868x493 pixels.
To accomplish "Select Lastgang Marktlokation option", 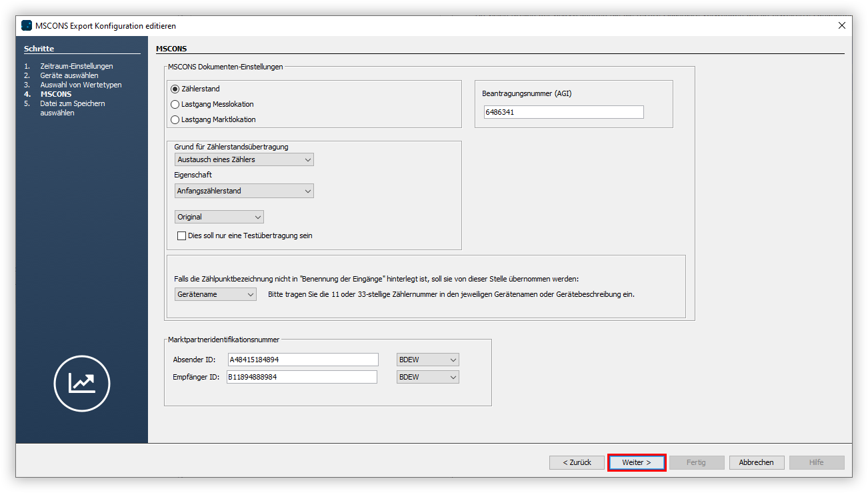I will [174, 119].
